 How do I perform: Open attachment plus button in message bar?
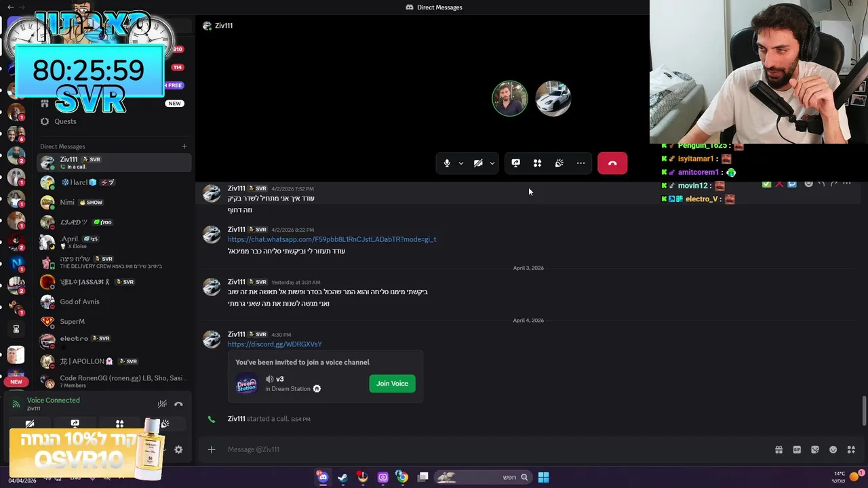(x=212, y=449)
